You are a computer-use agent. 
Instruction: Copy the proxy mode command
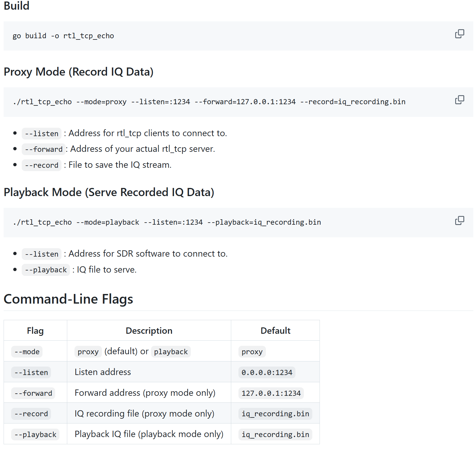tap(459, 100)
